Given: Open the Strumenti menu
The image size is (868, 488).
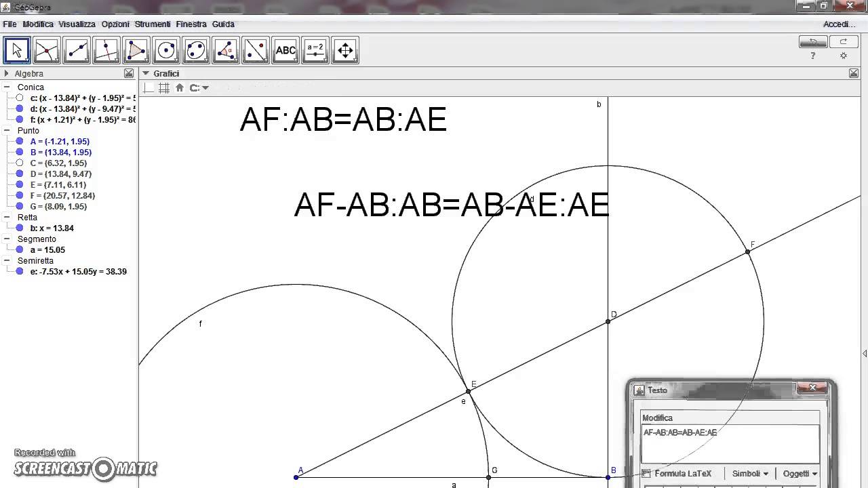Looking at the screenshot, I should [x=153, y=24].
